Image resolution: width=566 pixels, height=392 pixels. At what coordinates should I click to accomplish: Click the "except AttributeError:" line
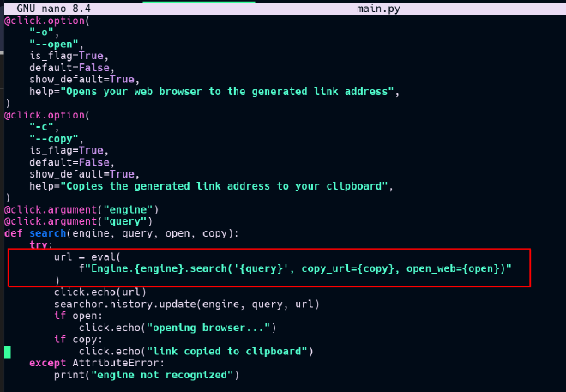point(97,363)
